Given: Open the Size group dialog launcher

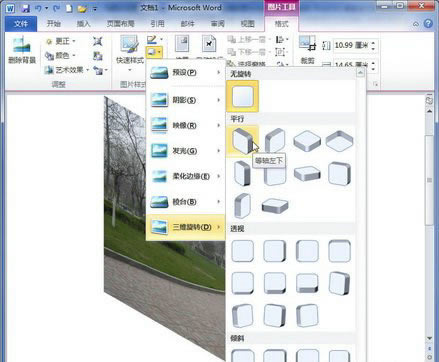Looking at the screenshot, I should tap(376, 84).
